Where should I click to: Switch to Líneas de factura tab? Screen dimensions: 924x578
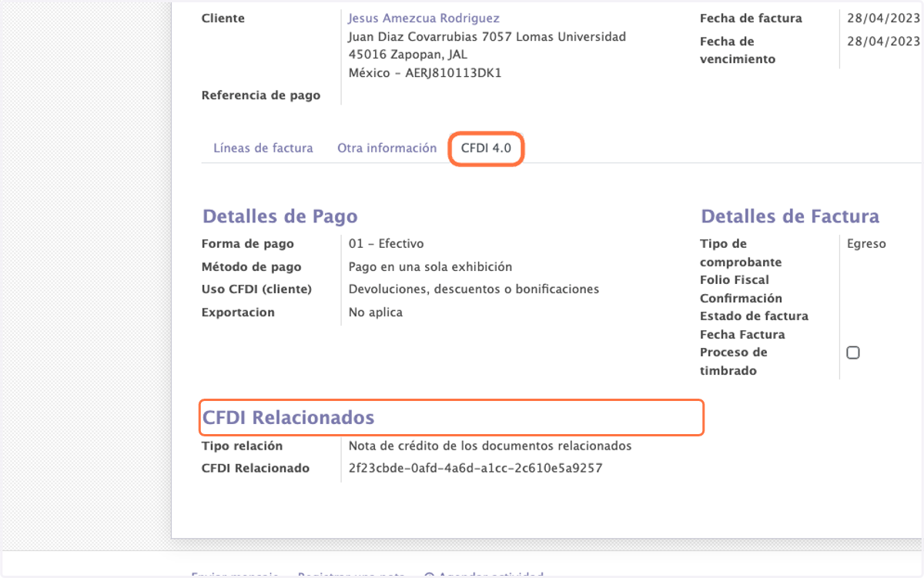click(263, 149)
